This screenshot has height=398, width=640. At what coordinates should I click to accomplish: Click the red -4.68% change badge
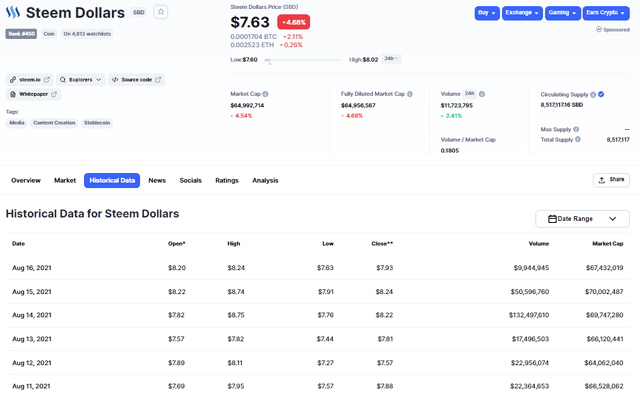pos(293,22)
